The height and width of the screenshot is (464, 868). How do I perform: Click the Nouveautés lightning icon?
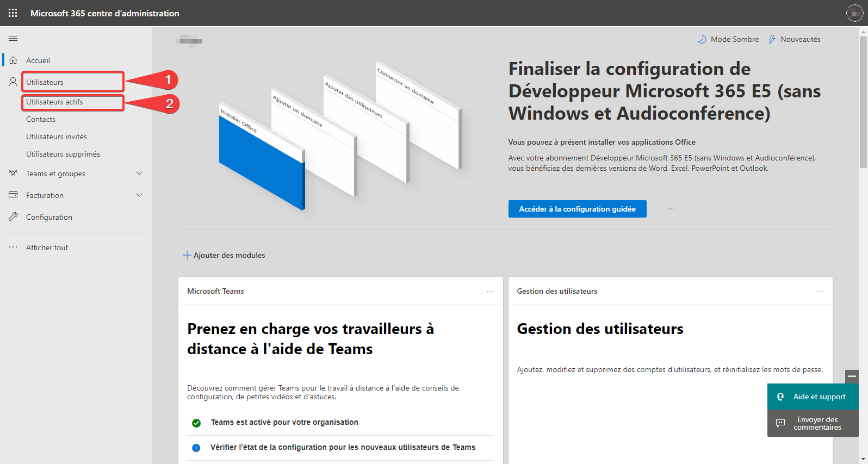pyautogui.click(x=772, y=39)
